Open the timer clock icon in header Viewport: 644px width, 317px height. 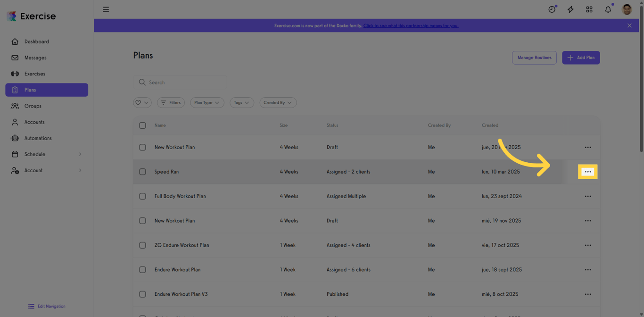pyautogui.click(x=552, y=9)
